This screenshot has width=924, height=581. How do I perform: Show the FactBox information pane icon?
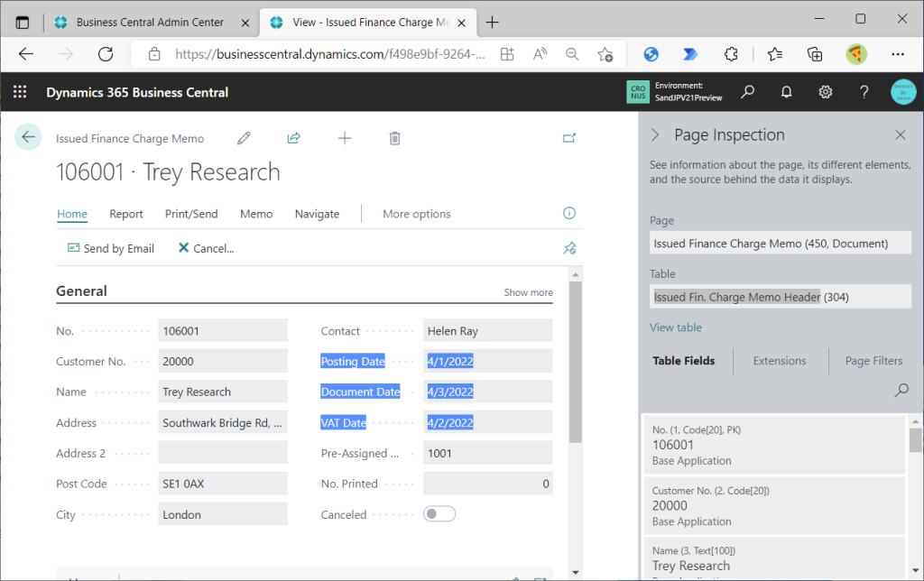[569, 213]
